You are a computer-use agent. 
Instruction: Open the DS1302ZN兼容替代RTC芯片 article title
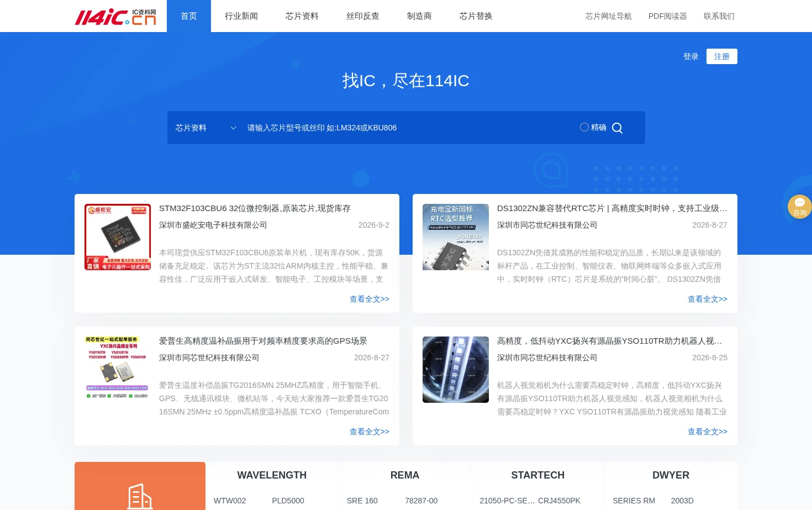(x=612, y=208)
